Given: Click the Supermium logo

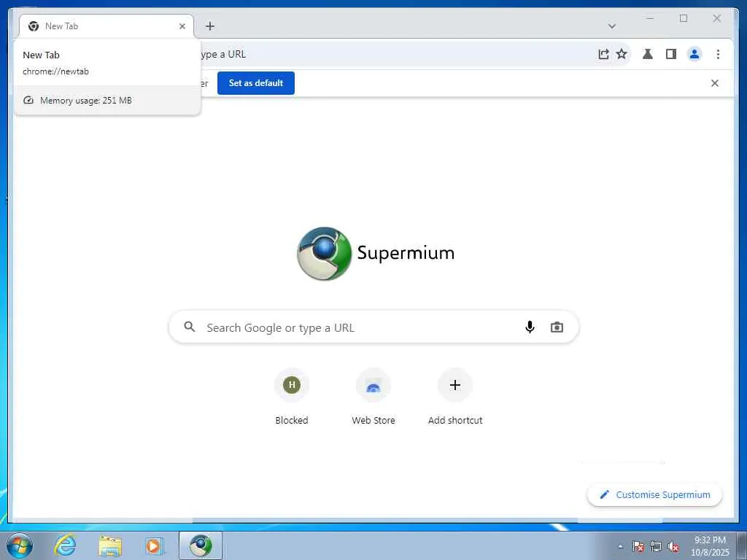Looking at the screenshot, I should (376, 253).
